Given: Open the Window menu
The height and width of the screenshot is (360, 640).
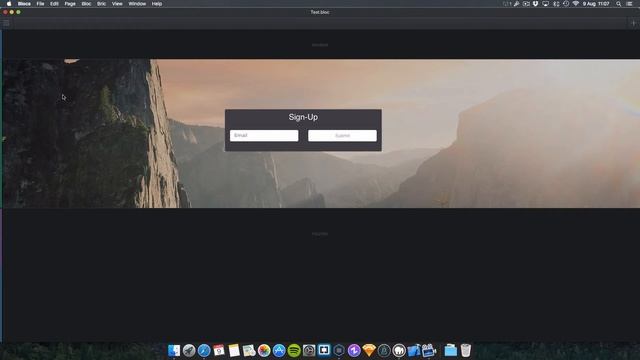Looking at the screenshot, I should pyautogui.click(x=137, y=4).
